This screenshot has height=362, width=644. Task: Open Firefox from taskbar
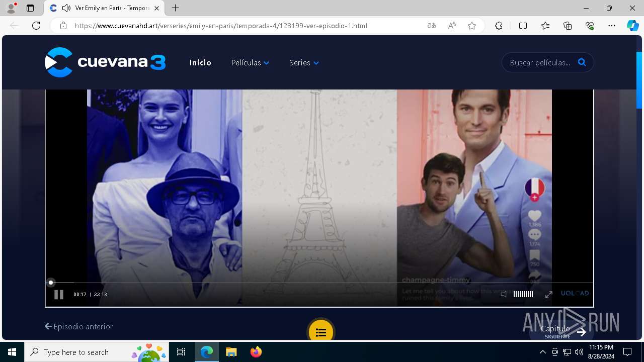click(x=256, y=352)
